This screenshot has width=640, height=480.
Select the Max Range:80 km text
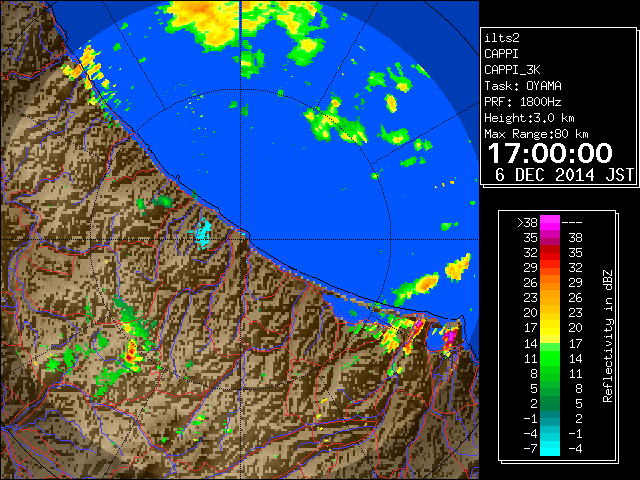pos(536,134)
